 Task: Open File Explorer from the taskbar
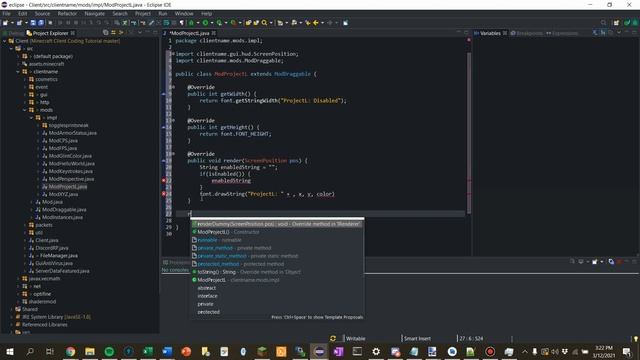point(90,351)
